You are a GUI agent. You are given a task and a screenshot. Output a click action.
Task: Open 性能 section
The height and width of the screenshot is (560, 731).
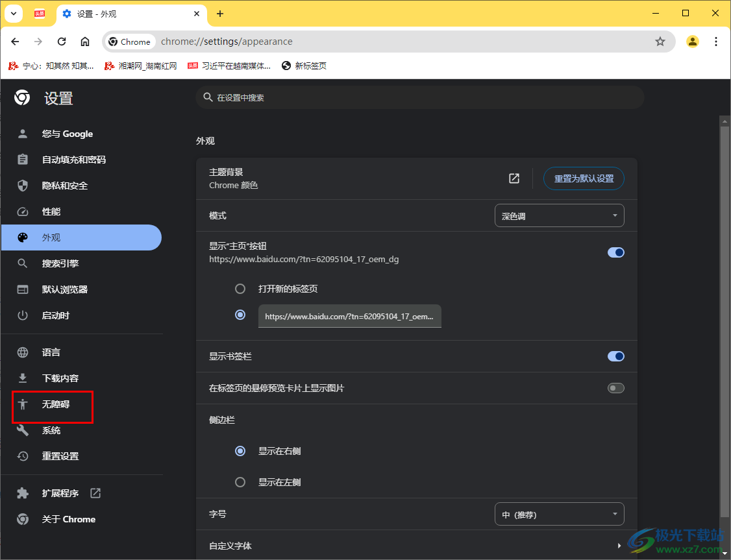tap(82, 212)
